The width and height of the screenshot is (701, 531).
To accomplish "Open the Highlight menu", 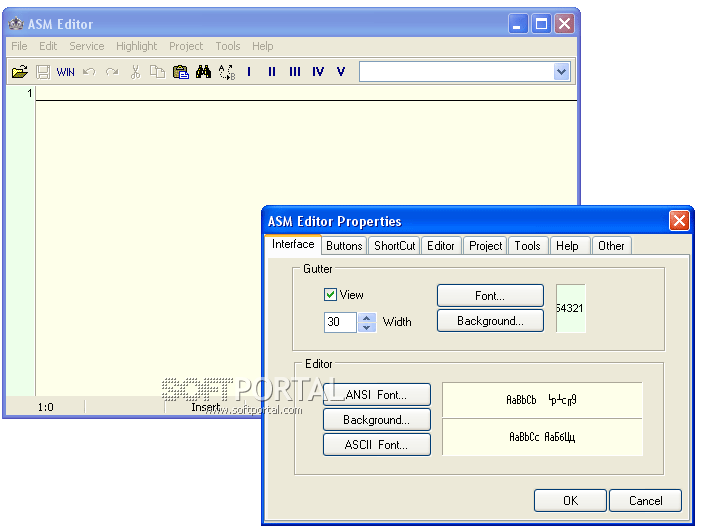I will pos(136,46).
